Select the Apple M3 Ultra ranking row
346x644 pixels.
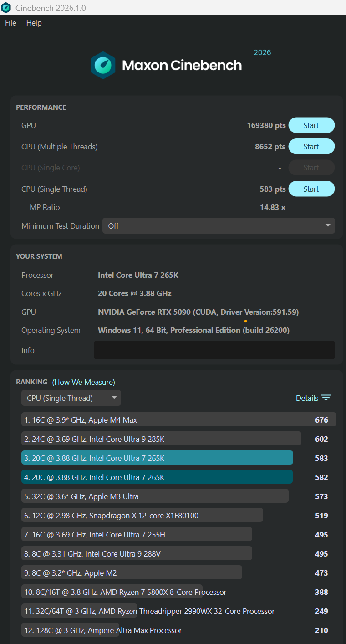pyautogui.click(x=155, y=496)
